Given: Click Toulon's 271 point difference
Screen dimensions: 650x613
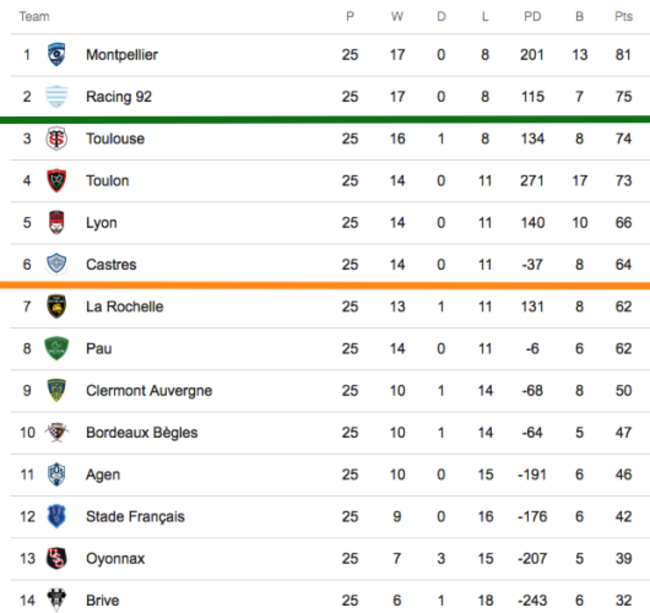Looking at the screenshot, I should (532, 180).
